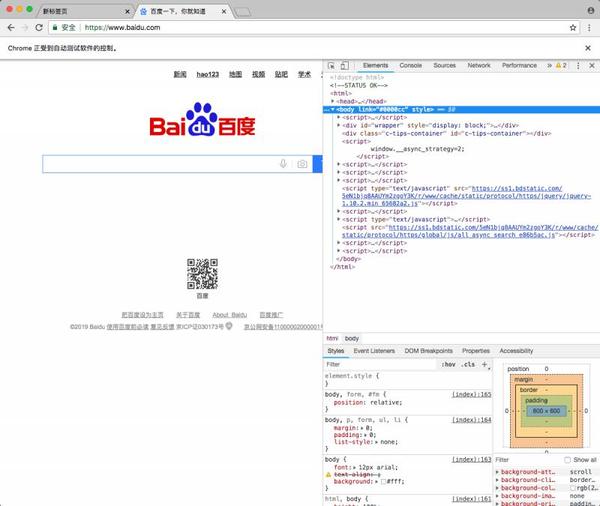This screenshot has width=600, height=506.
Task: Open the Event Listeners tab
Action: pos(374,351)
